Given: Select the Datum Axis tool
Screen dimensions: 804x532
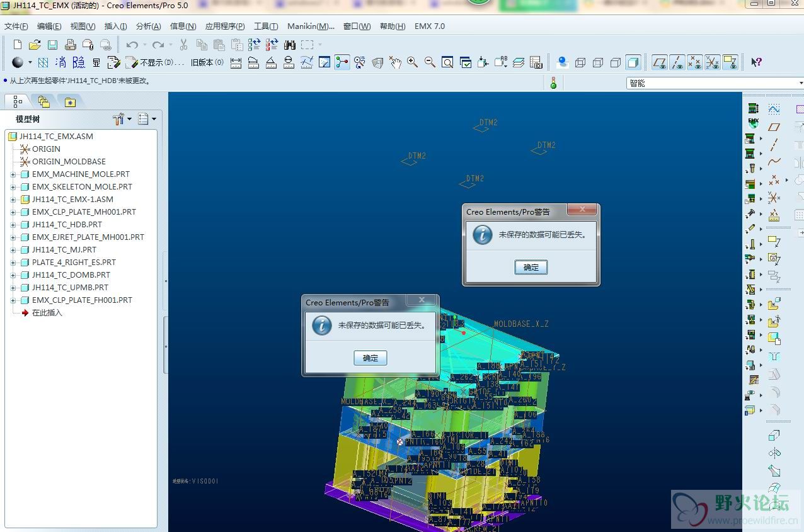Looking at the screenshot, I should [774, 144].
